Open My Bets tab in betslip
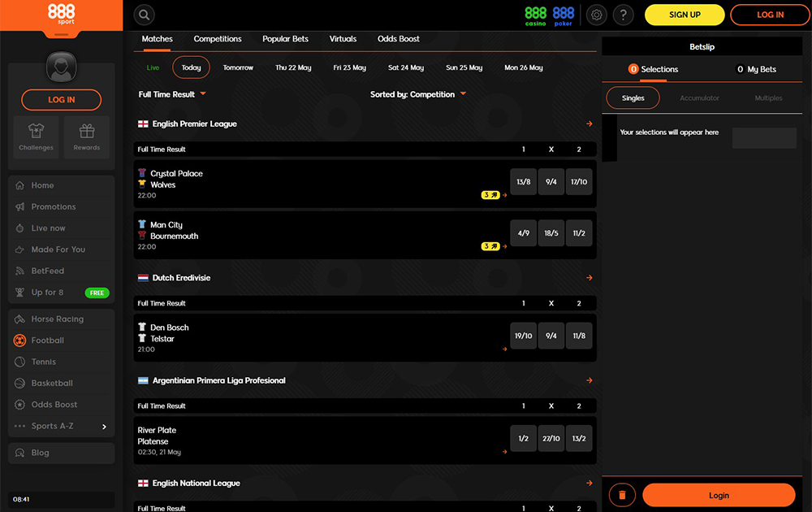Screen dimensions: 812x512 [756, 69]
